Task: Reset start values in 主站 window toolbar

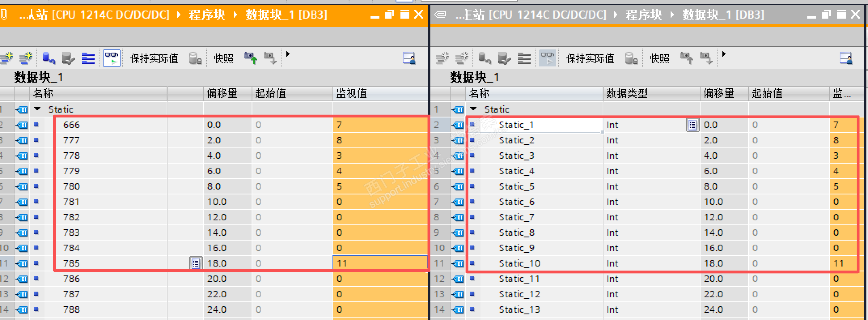Action: point(485,58)
